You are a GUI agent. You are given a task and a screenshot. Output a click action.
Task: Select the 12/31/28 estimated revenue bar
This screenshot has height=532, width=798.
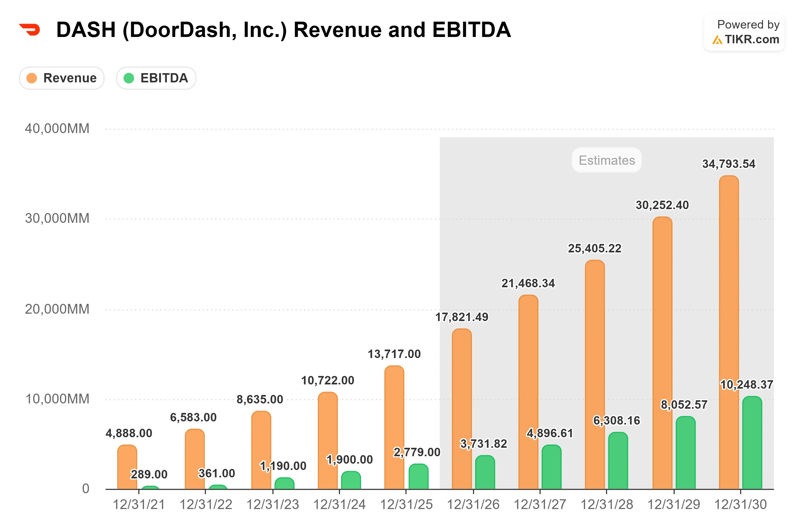point(594,375)
